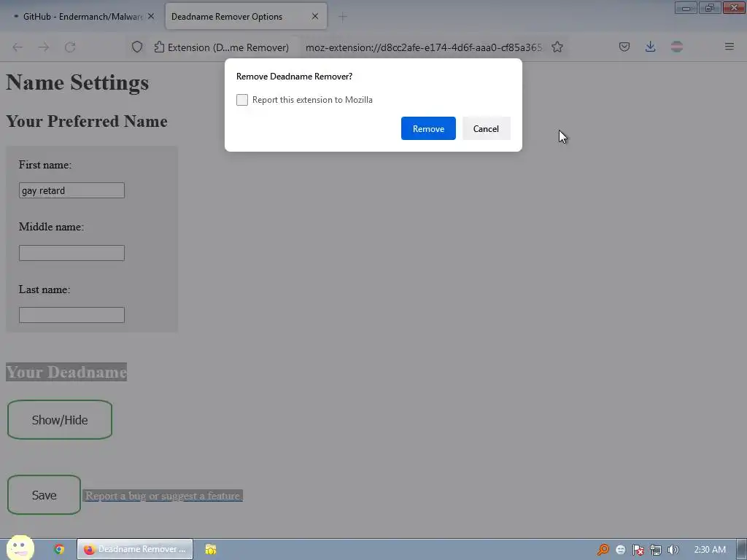Open the Firefox hamburger application menu

pos(729,47)
